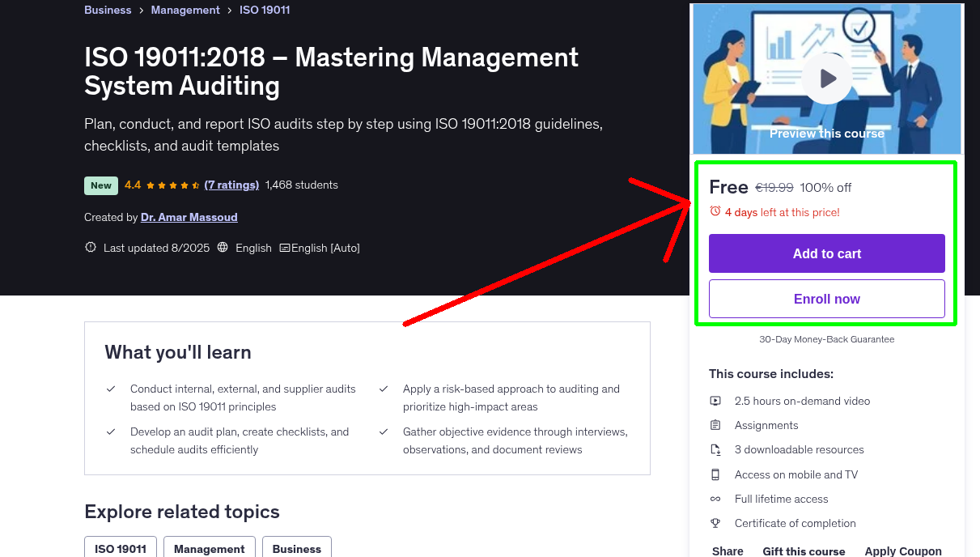
Task: Open the ISO 19011 breadcrumb link
Action: tap(265, 10)
